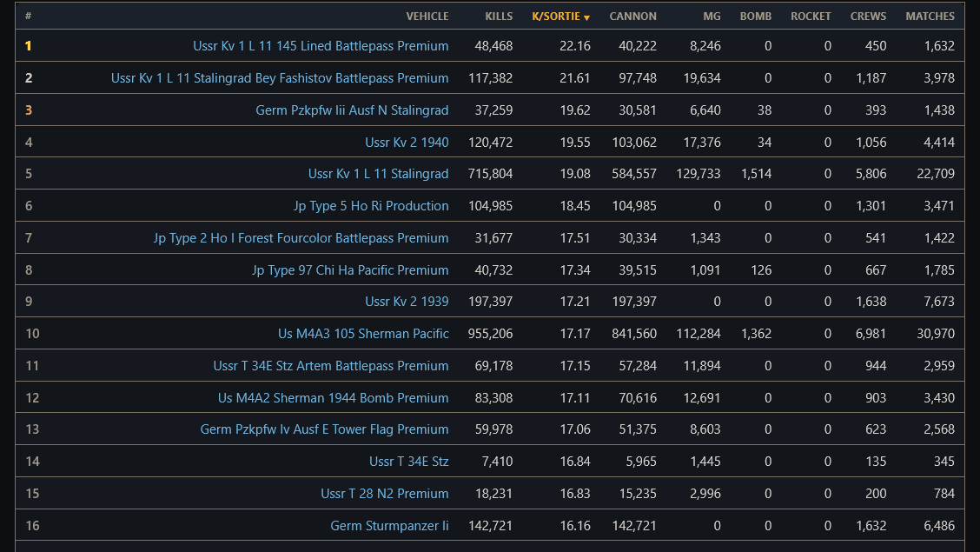Click the CREWS column header
This screenshot has height=552, width=980.
pos(868,17)
